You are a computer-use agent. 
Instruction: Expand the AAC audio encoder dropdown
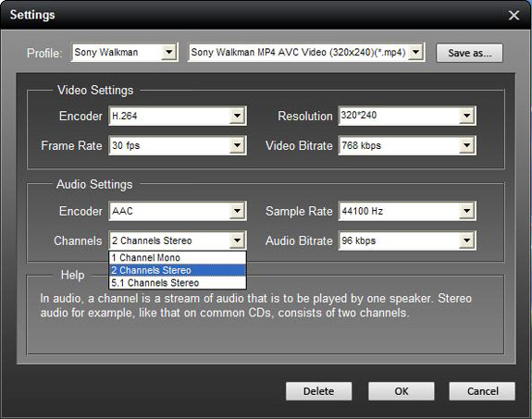point(237,211)
